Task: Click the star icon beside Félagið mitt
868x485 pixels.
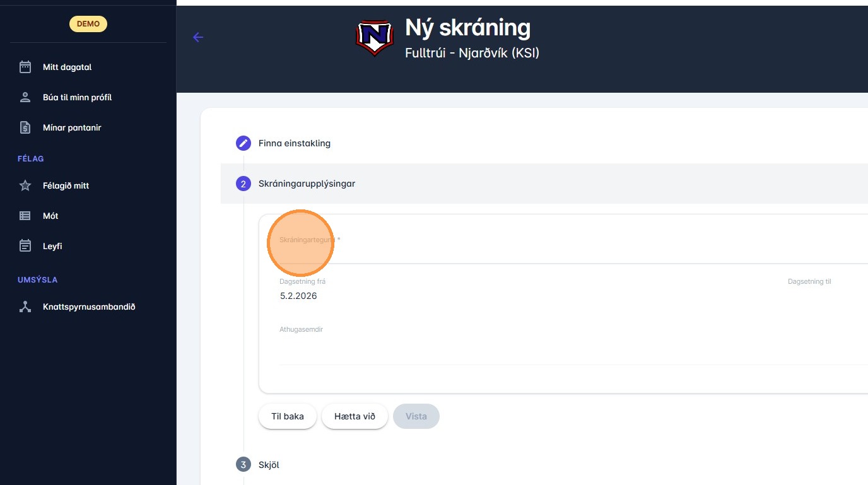Action: 25,185
